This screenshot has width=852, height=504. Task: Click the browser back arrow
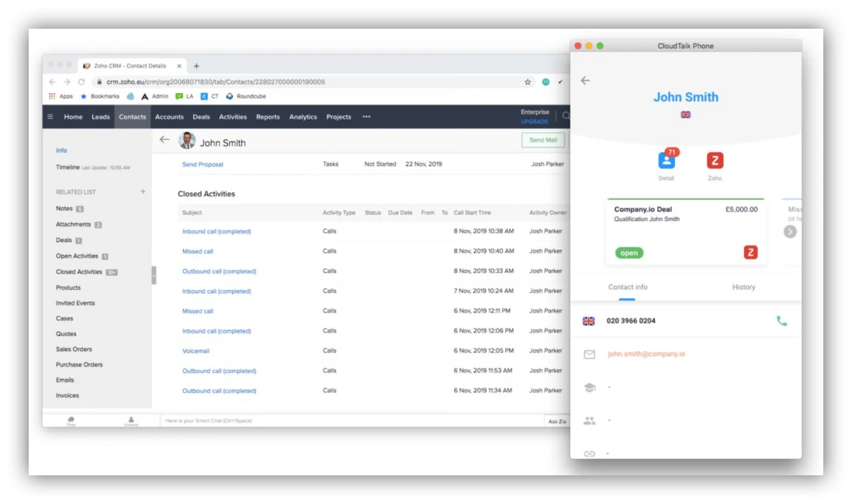52,82
